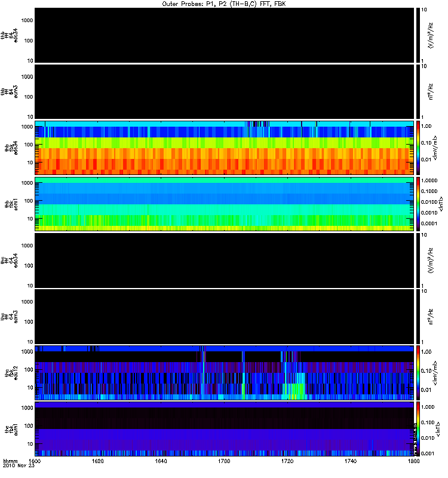This screenshot has width=448, height=478.
Task: Click the black color bar beside thc fff scm3
Action: tap(418, 317)
